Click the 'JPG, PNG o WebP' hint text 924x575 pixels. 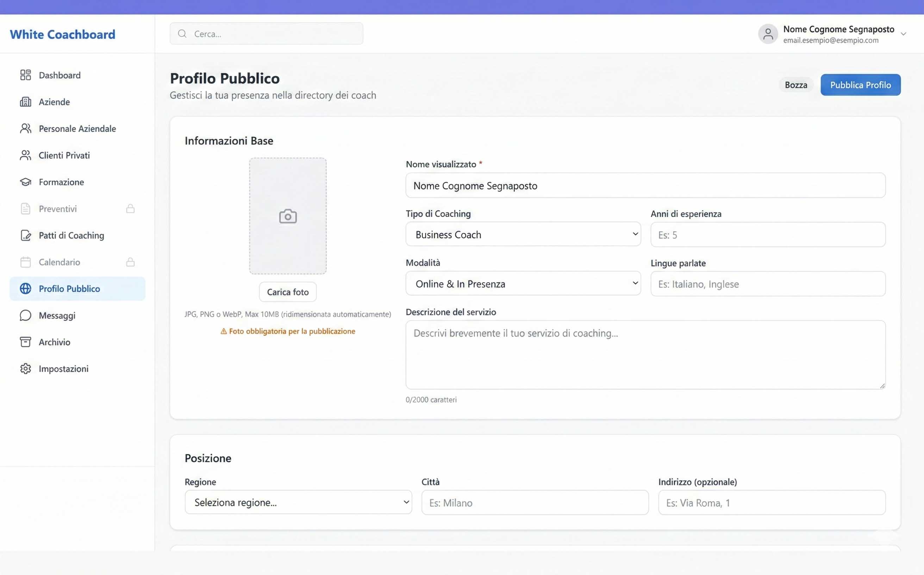[288, 314]
